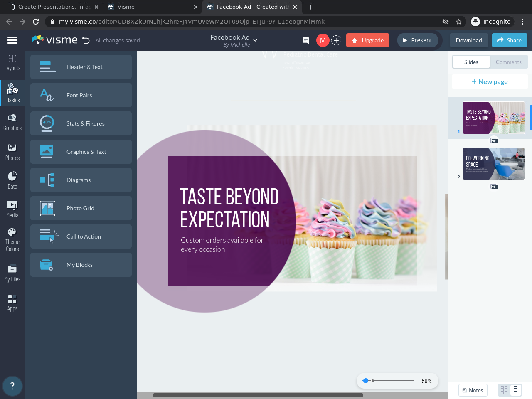Open the comments speech bubble icon
This screenshot has height=399, width=532.
[305, 40]
